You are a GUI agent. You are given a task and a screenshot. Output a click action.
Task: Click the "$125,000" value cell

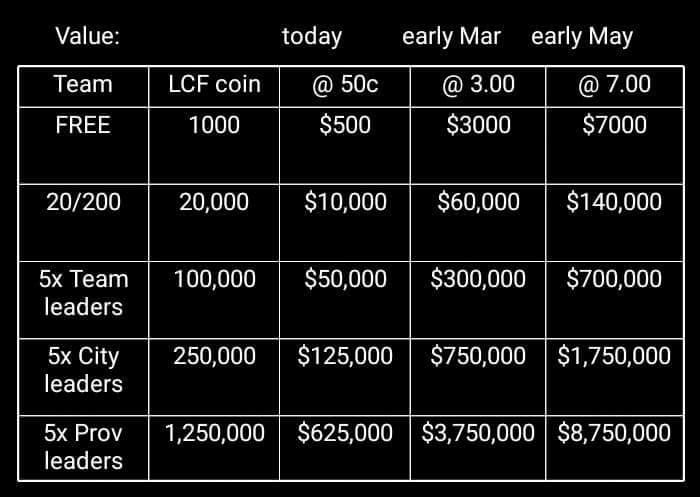pyautogui.click(x=345, y=356)
